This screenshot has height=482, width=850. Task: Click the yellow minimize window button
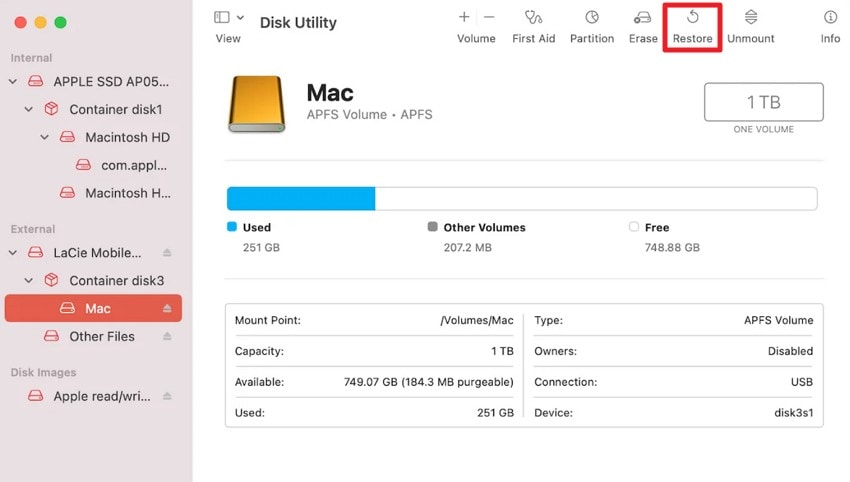point(41,22)
